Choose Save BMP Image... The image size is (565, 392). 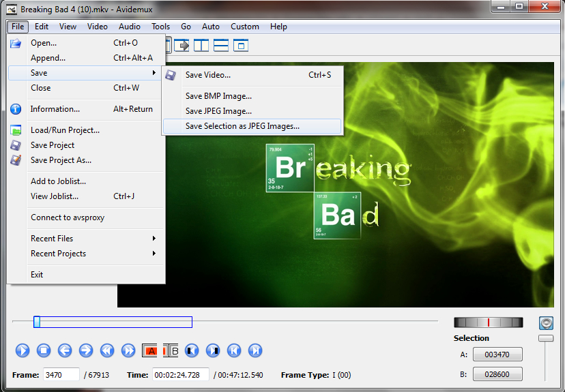coord(252,96)
